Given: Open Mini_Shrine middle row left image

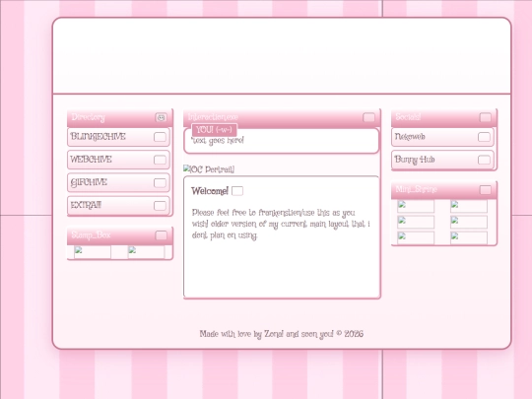Looking at the screenshot, I should pos(416,222).
